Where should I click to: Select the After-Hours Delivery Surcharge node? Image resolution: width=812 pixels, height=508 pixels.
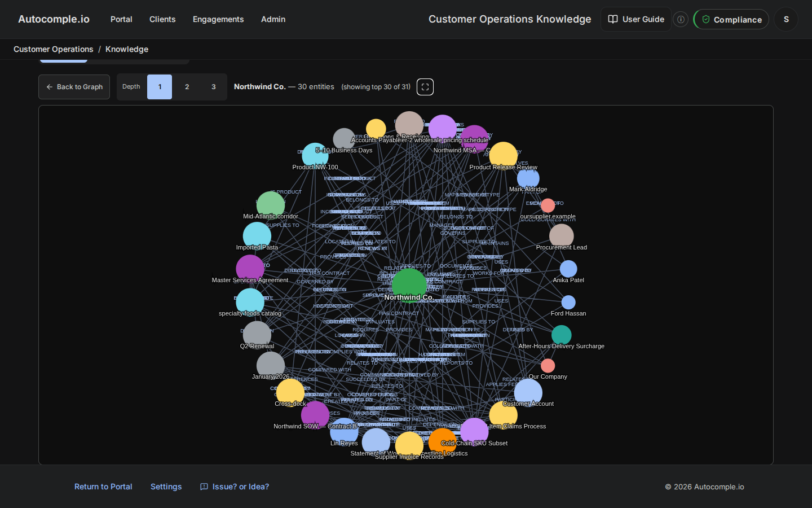pyautogui.click(x=561, y=335)
